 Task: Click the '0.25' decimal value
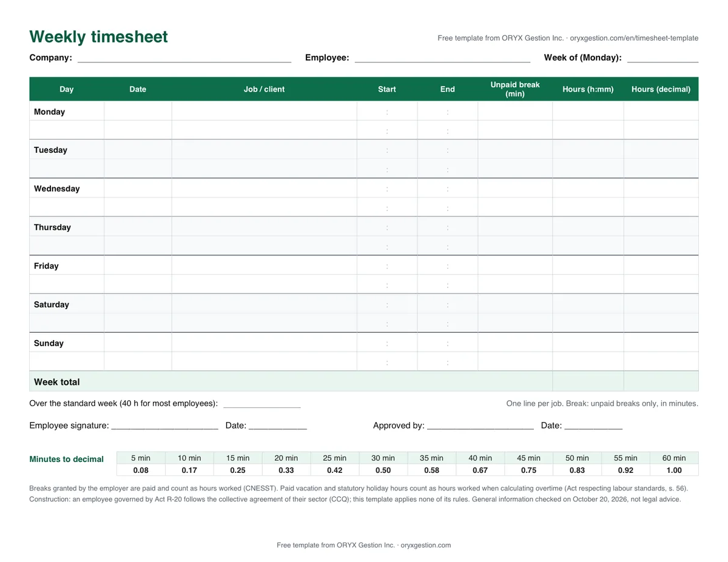238,470
